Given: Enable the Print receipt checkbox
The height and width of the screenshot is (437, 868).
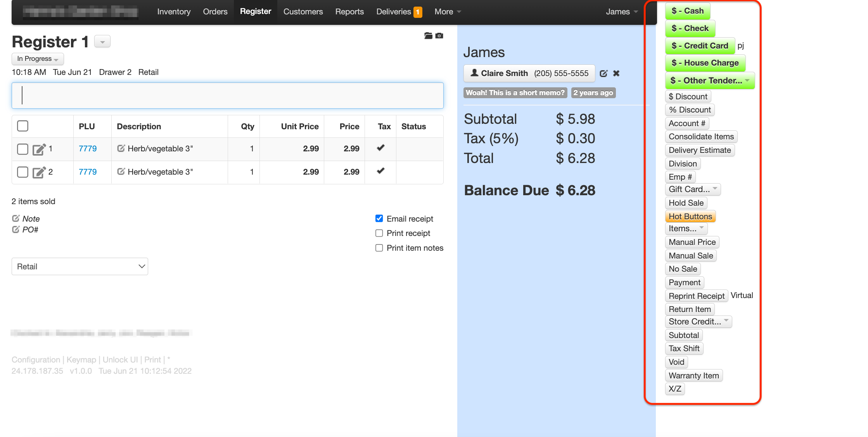Looking at the screenshot, I should 379,233.
